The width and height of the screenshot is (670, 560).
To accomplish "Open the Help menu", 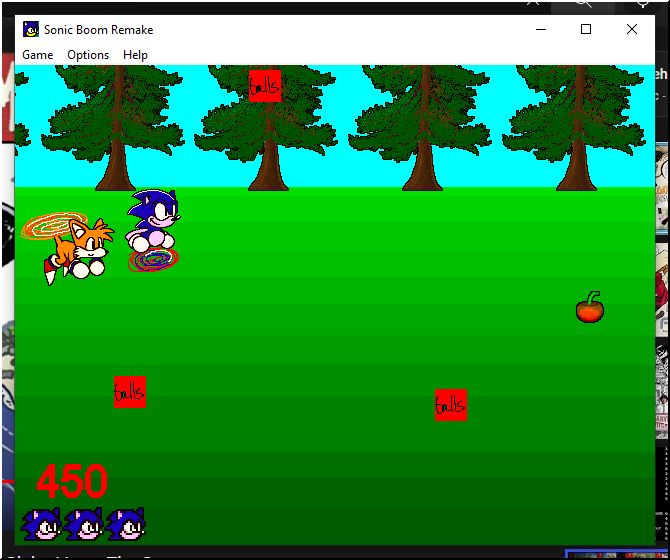I will [135, 55].
